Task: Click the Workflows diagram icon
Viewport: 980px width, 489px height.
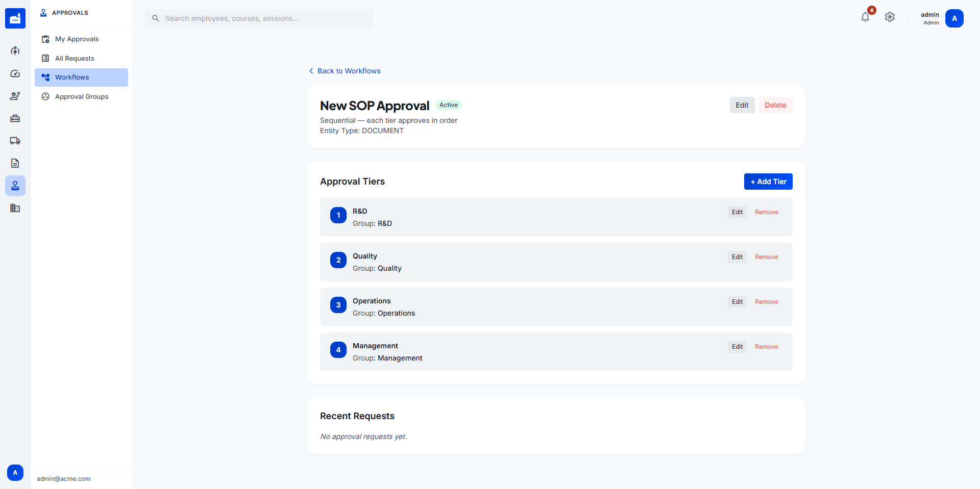Action: (x=45, y=78)
